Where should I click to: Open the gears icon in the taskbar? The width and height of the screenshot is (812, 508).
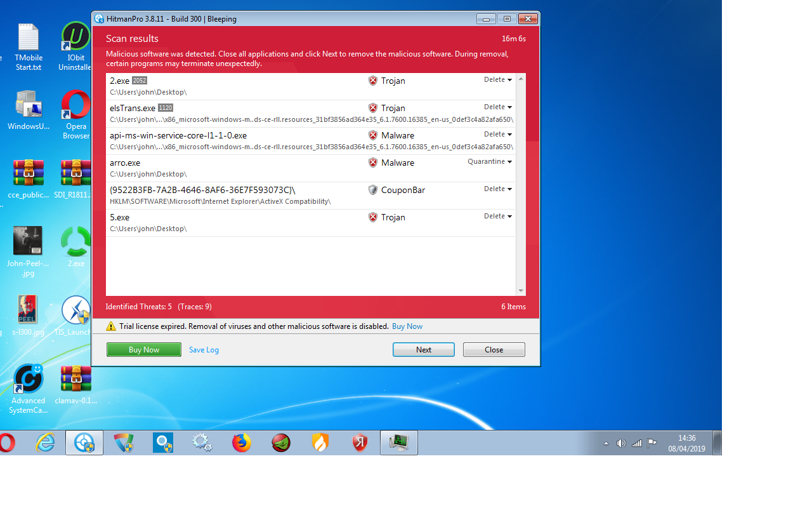tap(202, 443)
